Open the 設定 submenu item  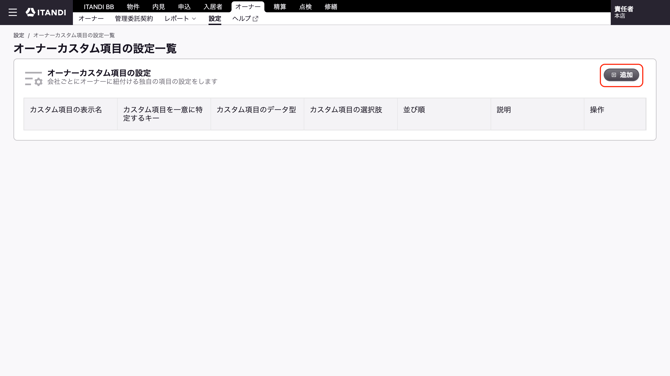pyautogui.click(x=215, y=19)
